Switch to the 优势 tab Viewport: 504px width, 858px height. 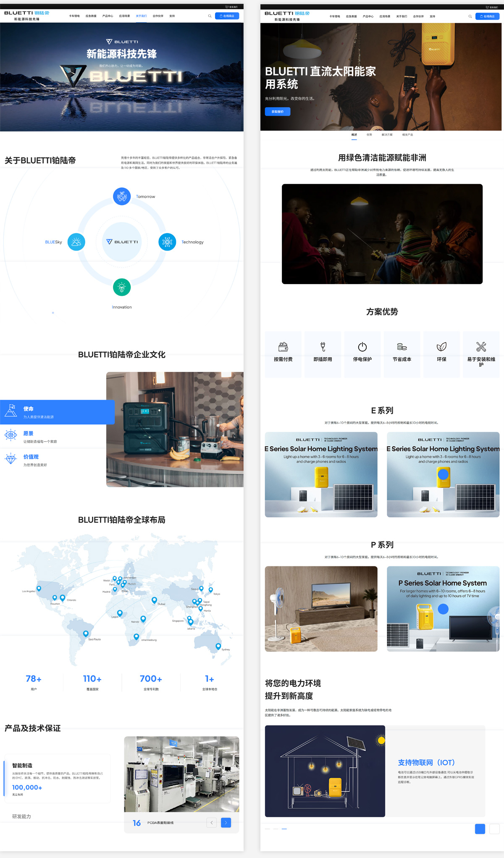pyautogui.click(x=369, y=135)
